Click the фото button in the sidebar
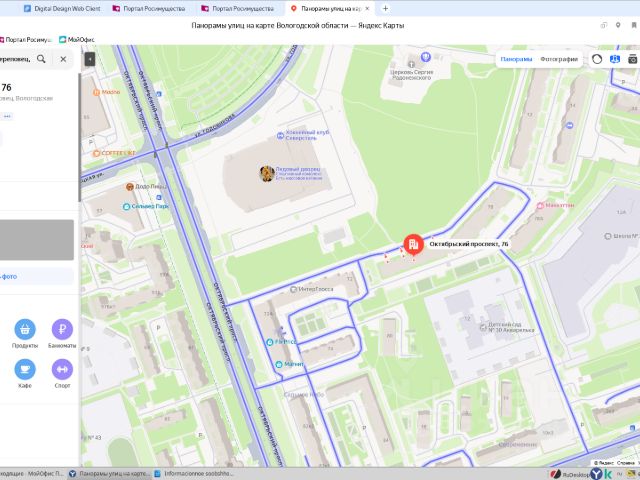640x480 pixels. point(37,276)
